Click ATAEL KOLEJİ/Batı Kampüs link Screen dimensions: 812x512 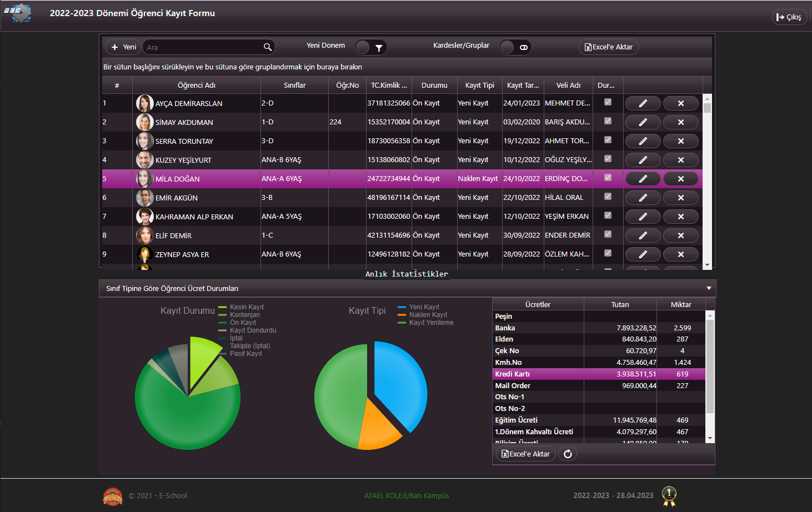(407, 496)
